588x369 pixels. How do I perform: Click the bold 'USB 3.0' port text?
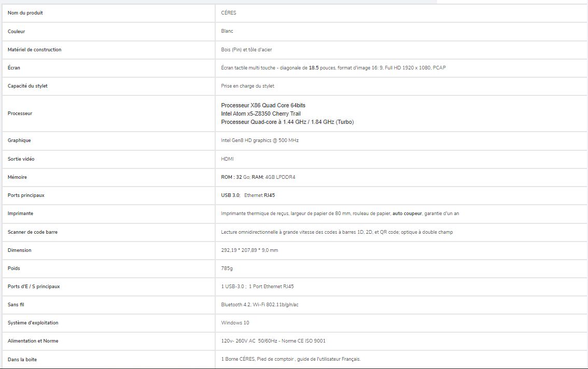pyautogui.click(x=230, y=195)
